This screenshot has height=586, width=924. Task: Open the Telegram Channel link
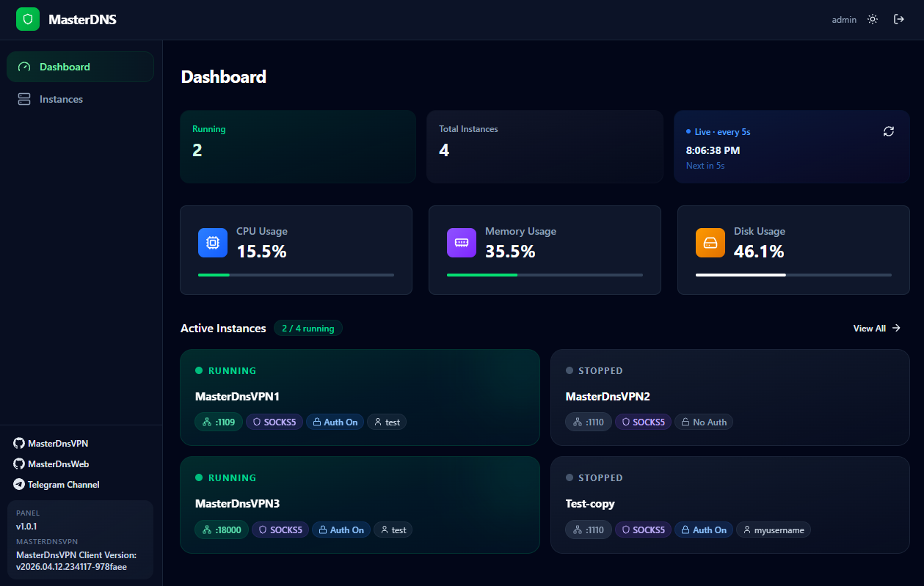(57, 485)
